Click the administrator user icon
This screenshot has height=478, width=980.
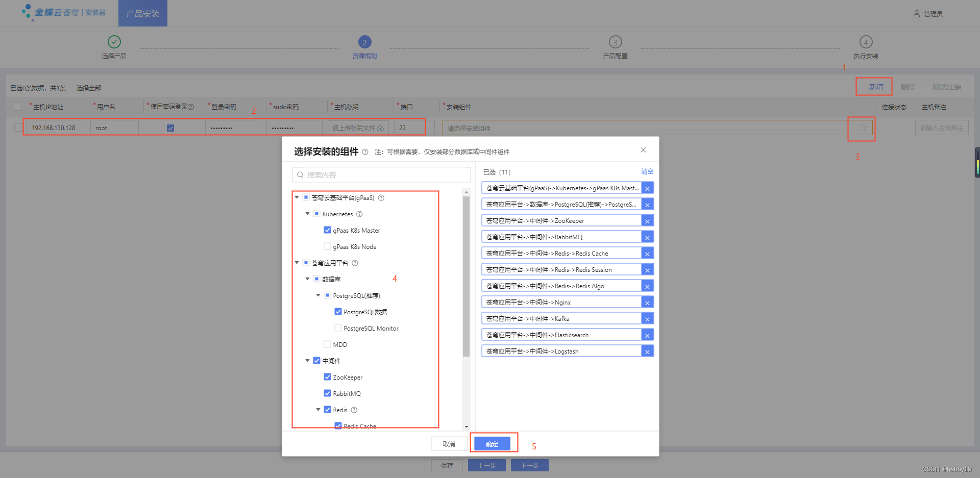[x=917, y=14]
